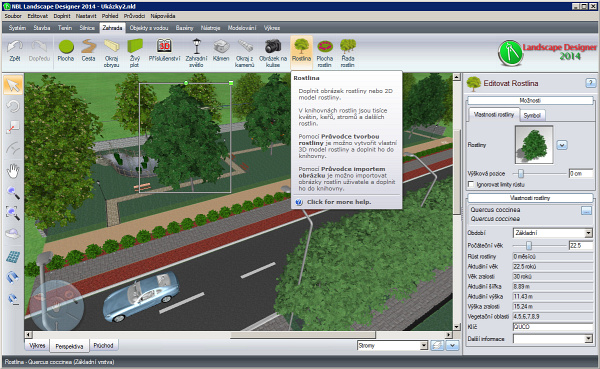The image size is (600, 369).
Task: Switch to the Objekty s vodou tab
Action: pos(149,28)
